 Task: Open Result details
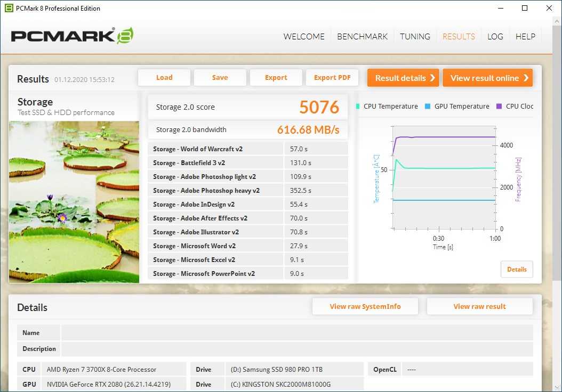coord(403,78)
